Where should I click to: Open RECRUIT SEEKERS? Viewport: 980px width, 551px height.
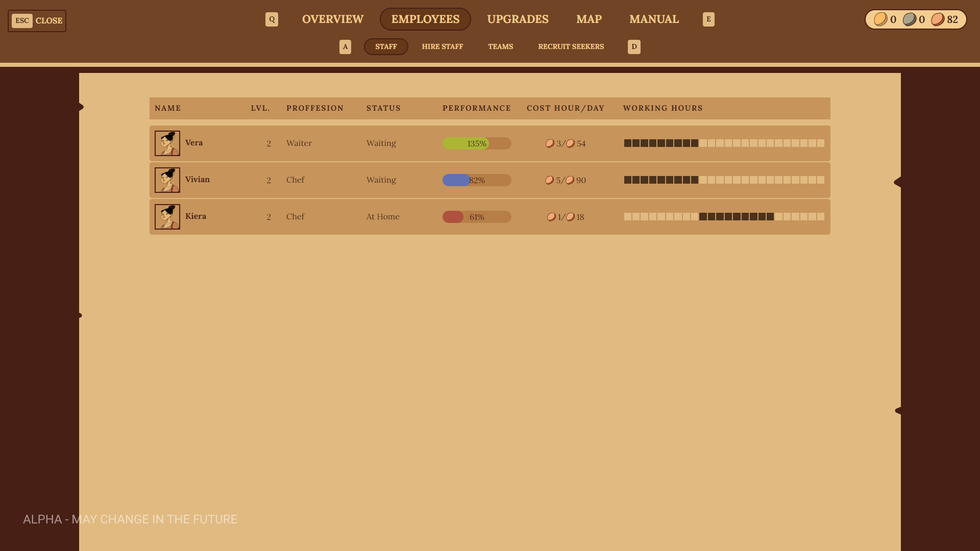(571, 46)
